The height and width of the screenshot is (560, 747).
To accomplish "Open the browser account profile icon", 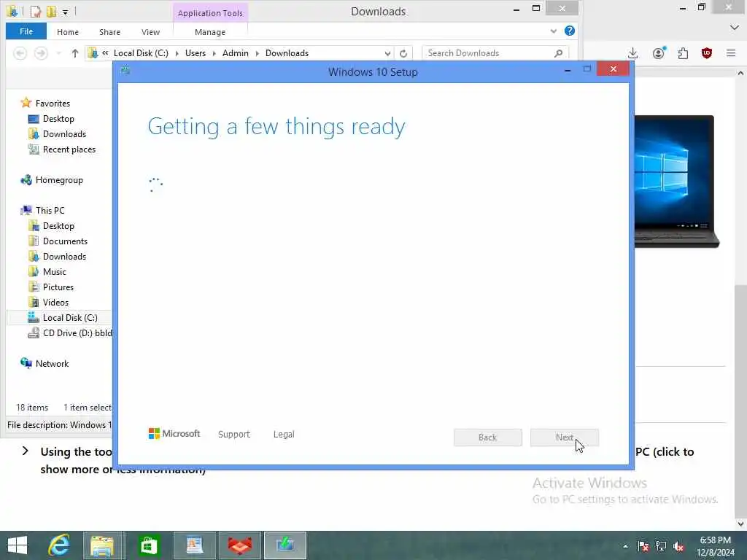I will (659, 53).
